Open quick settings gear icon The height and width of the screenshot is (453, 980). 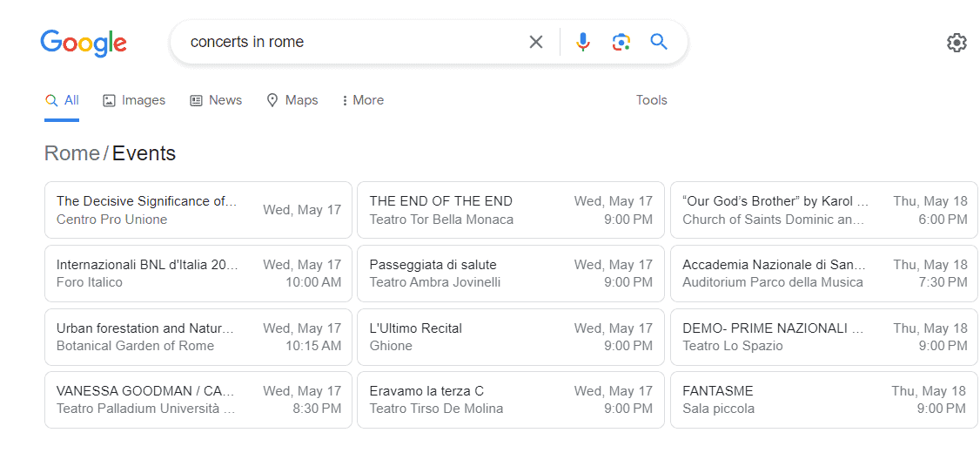click(957, 43)
